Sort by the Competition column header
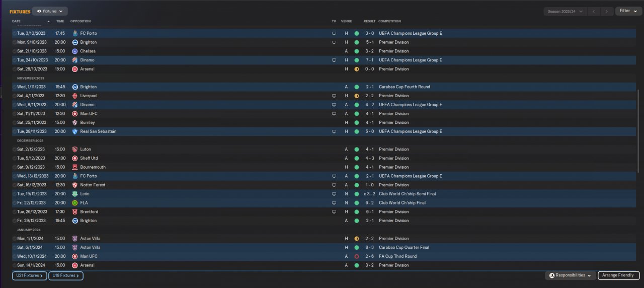Screen dimensions: 644x288 coord(389,21)
